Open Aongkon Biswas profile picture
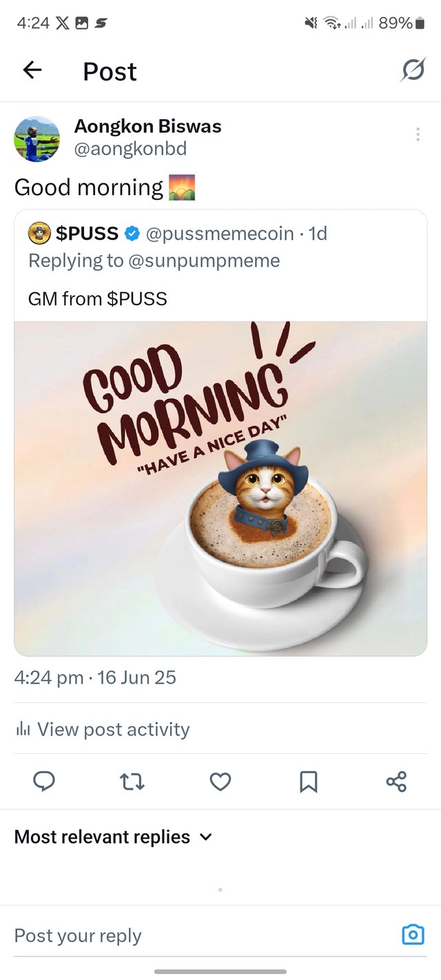The width and height of the screenshot is (441, 980). (37, 139)
